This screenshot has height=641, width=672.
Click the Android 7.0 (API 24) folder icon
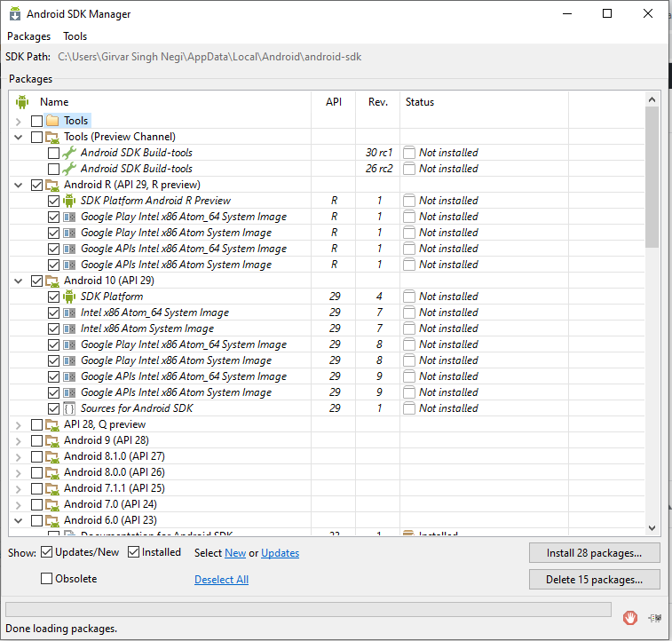(x=52, y=505)
